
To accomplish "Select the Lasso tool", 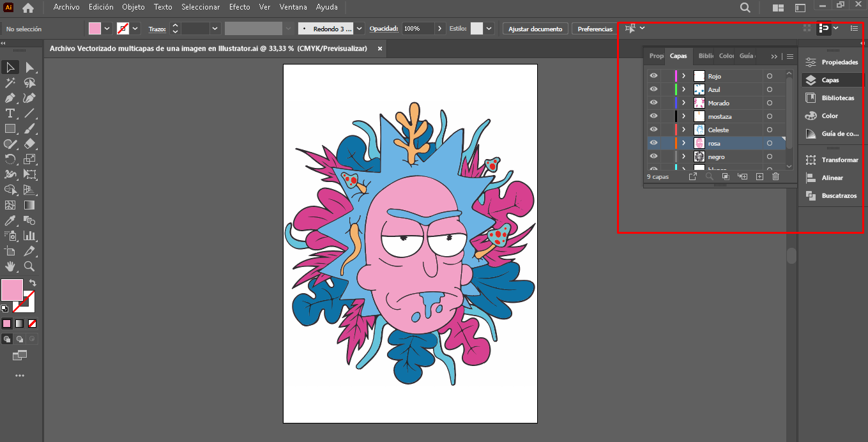I will pos(29,82).
